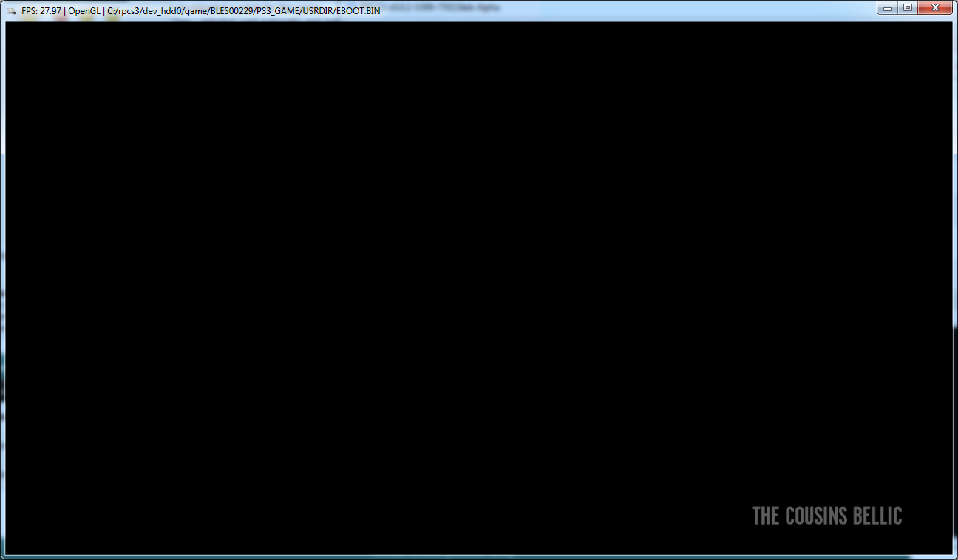Click the C:/rpcs3 path start in title

coord(123,11)
